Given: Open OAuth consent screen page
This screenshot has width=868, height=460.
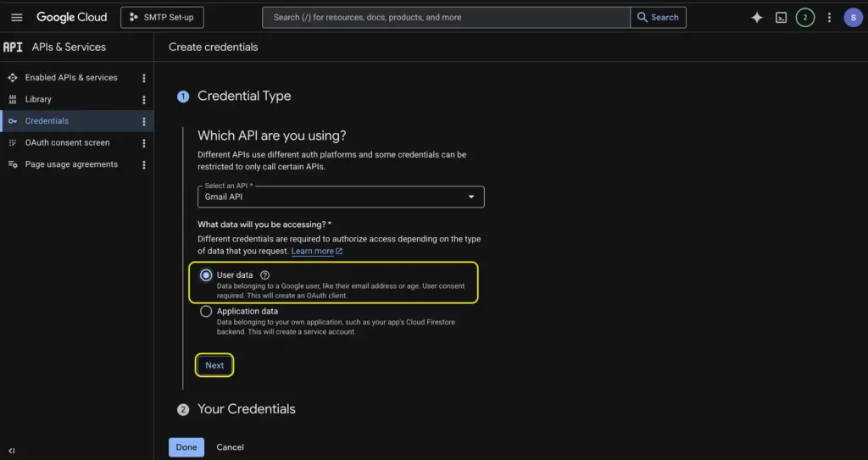Looking at the screenshot, I should pyautogui.click(x=67, y=142).
